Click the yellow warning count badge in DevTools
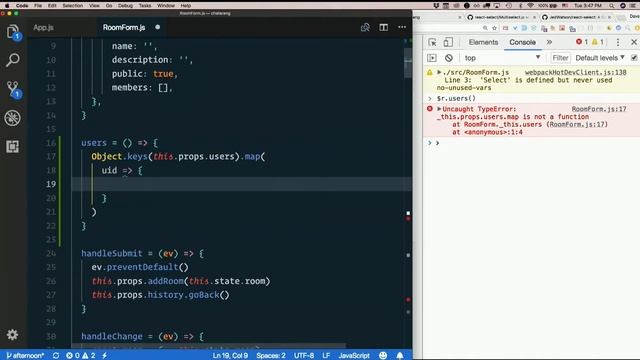Screen dimensions: 640x360 pos(598,42)
